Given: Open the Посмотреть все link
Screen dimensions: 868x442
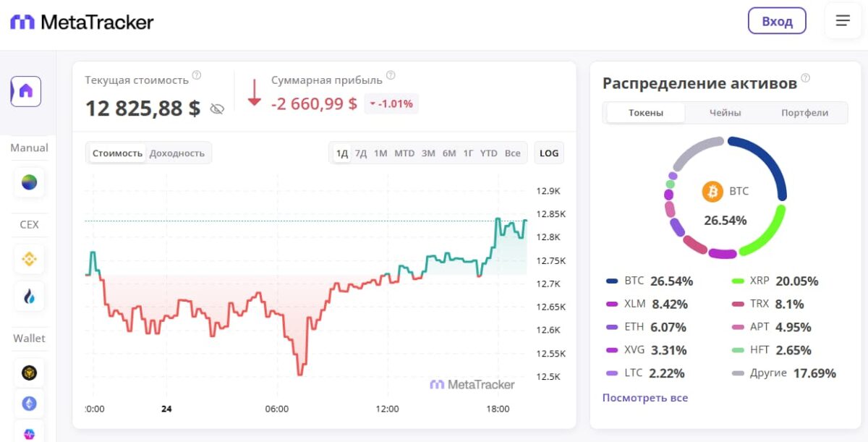Looking at the screenshot, I should (645, 398).
